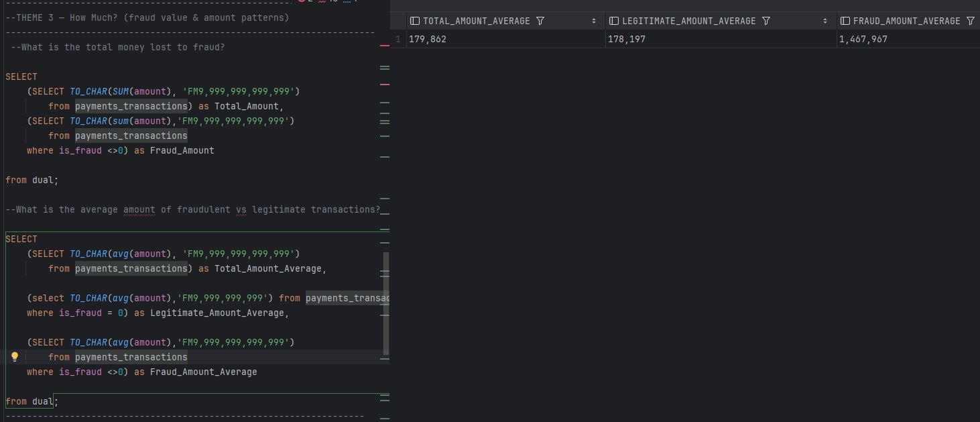Click the column type icon before FRAUD_AMOUNT_AVERAGE
This screenshot has width=980, height=422.
click(845, 21)
